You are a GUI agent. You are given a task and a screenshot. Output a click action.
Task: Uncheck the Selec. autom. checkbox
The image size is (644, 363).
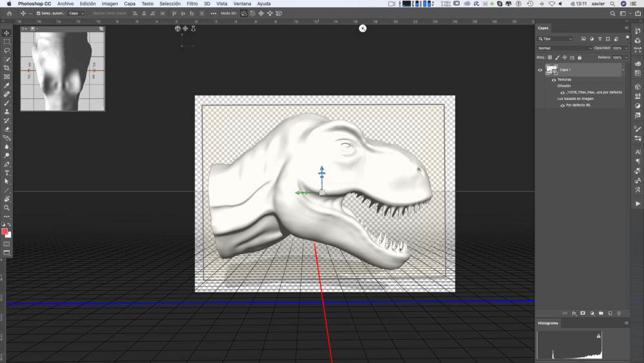pyautogui.click(x=39, y=13)
